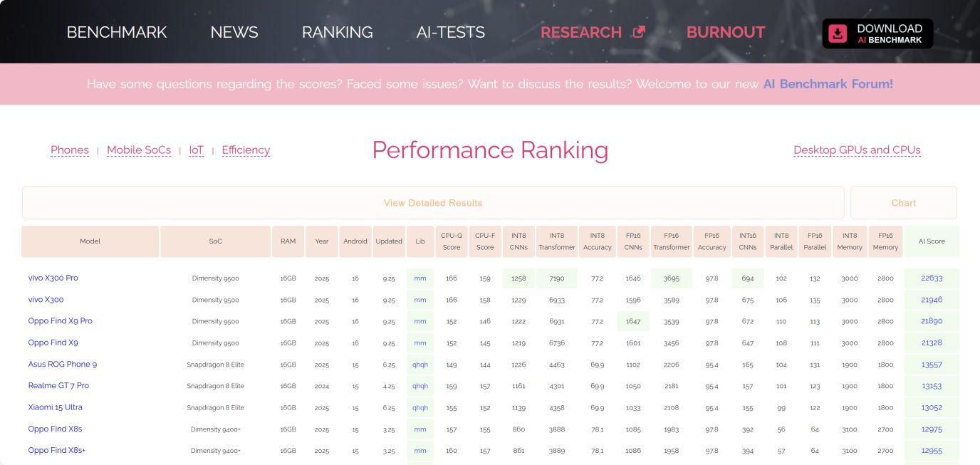Click the Download AI Benchmark icon
The image size is (980, 465).
click(838, 33)
